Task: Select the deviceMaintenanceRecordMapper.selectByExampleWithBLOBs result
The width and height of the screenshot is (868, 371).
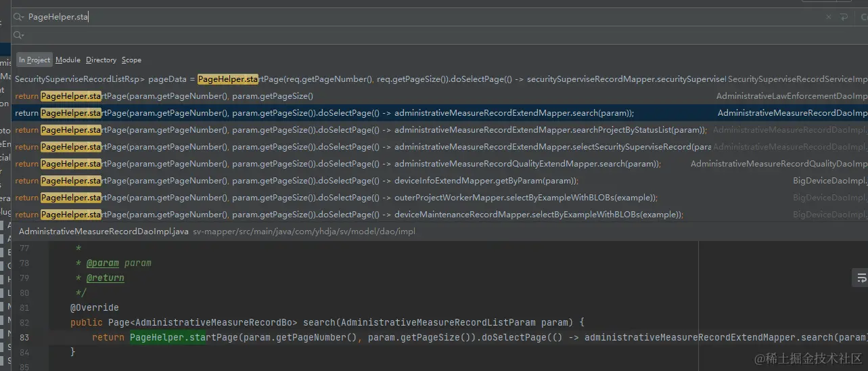Action: point(440,215)
